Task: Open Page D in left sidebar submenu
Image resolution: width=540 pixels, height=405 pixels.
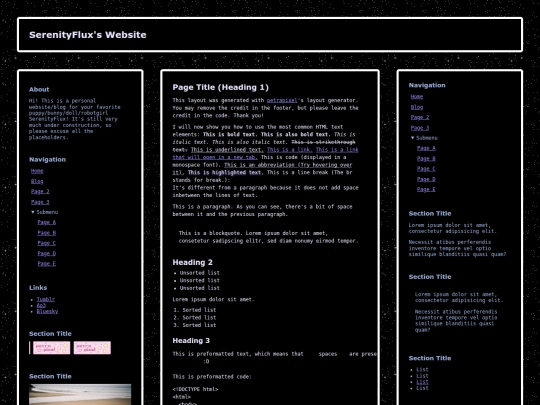Action: (47, 253)
